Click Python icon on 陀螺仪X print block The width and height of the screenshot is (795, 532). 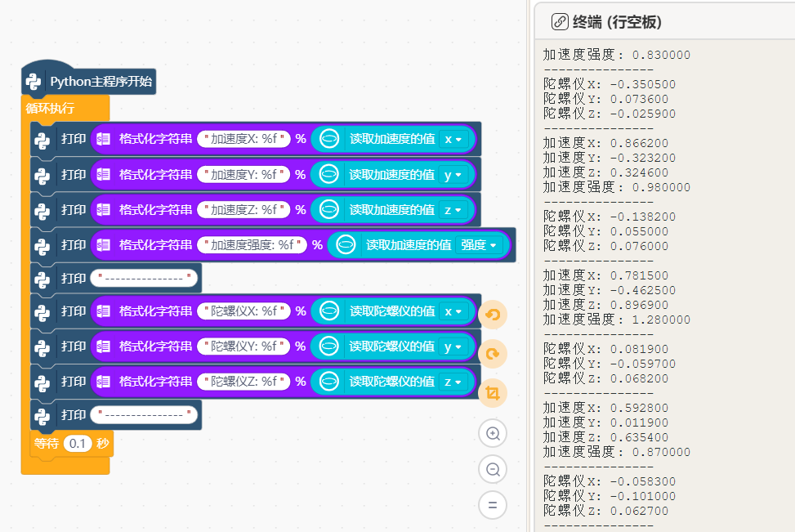(x=42, y=312)
